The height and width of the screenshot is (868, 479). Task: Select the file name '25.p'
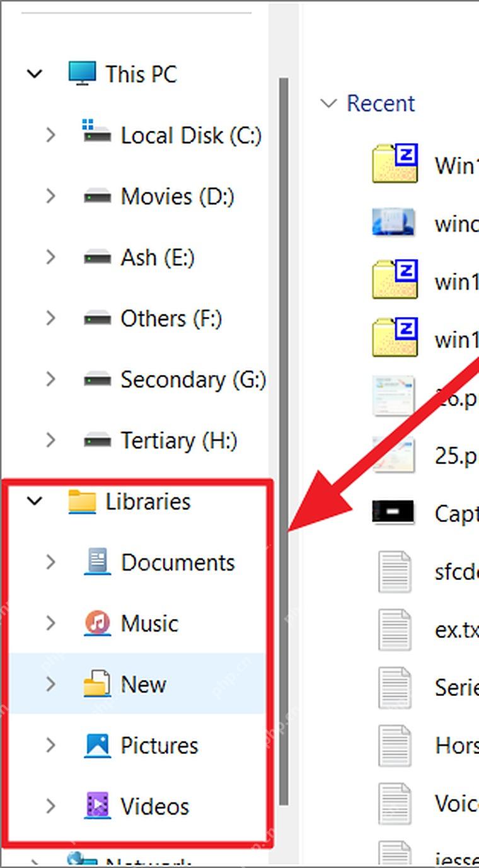456,455
